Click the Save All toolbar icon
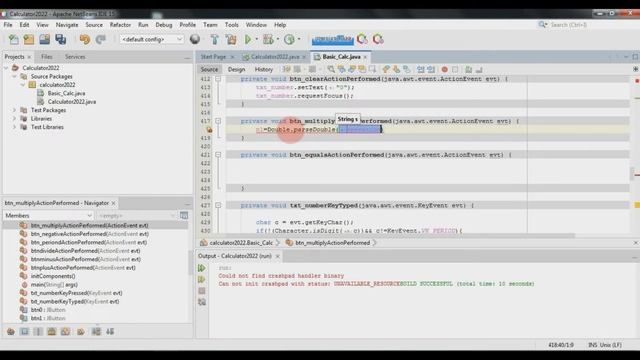This screenshot has width=640, height=360. tap(61, 39)
